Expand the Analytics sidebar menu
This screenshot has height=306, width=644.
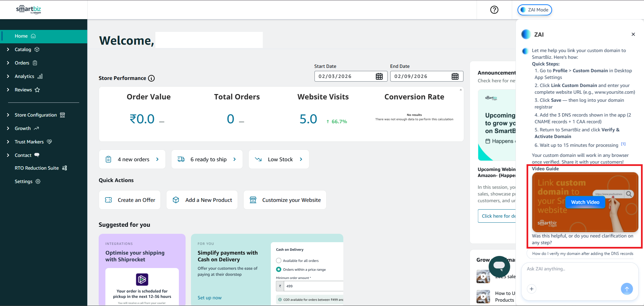[24, 76]
